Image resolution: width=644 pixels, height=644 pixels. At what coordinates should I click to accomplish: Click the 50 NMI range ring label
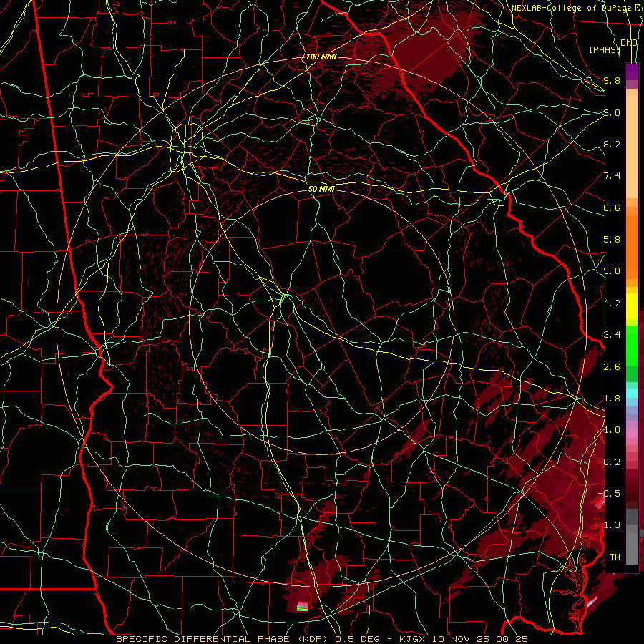(x=321, y=189)
